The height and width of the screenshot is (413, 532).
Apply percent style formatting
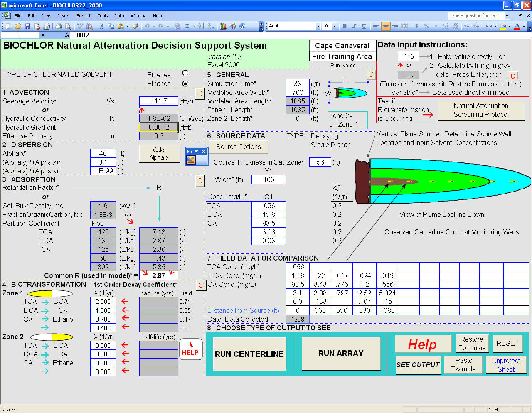click(x=426, y=26)
